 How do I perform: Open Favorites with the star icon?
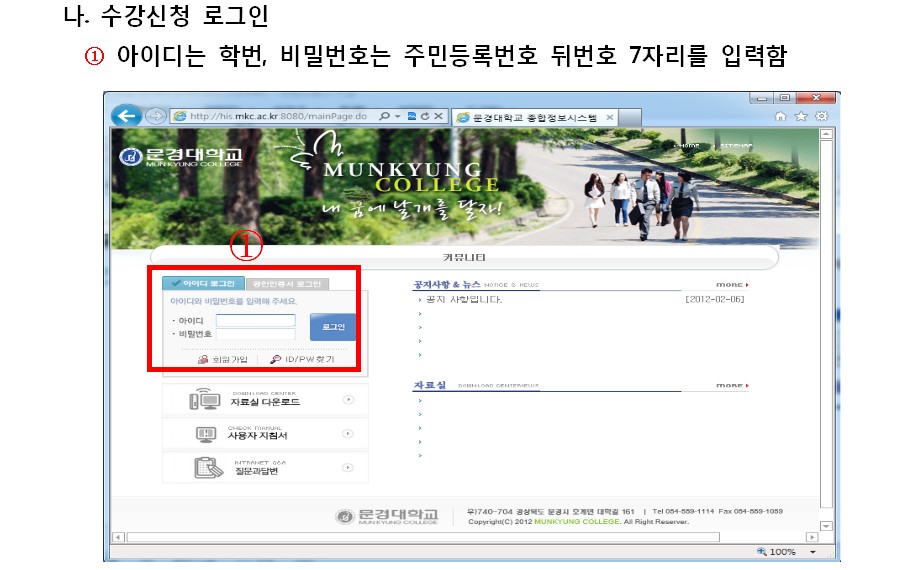point(801,116)
